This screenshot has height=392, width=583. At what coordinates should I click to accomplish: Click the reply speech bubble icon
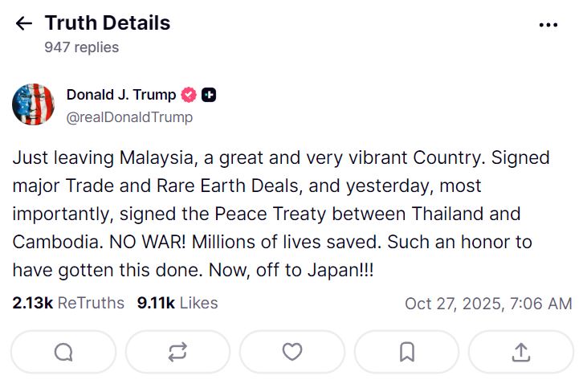(63, 352)
